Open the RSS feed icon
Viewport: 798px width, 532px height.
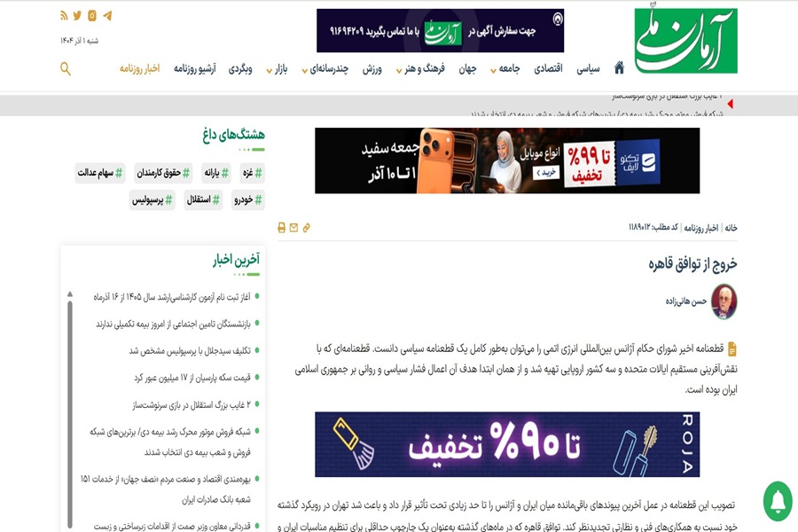(x=64, y=16)
